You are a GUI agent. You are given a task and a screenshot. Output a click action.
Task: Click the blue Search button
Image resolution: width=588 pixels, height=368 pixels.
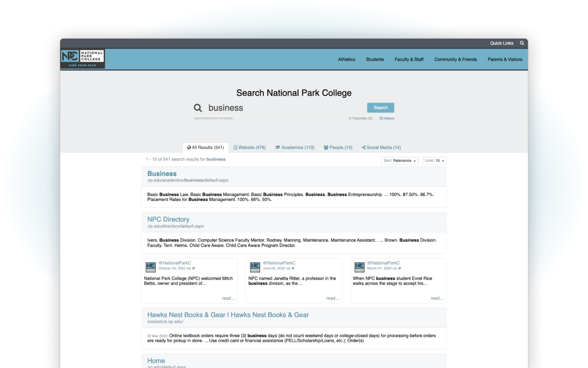pyautogui.click(x=380, y=108)
